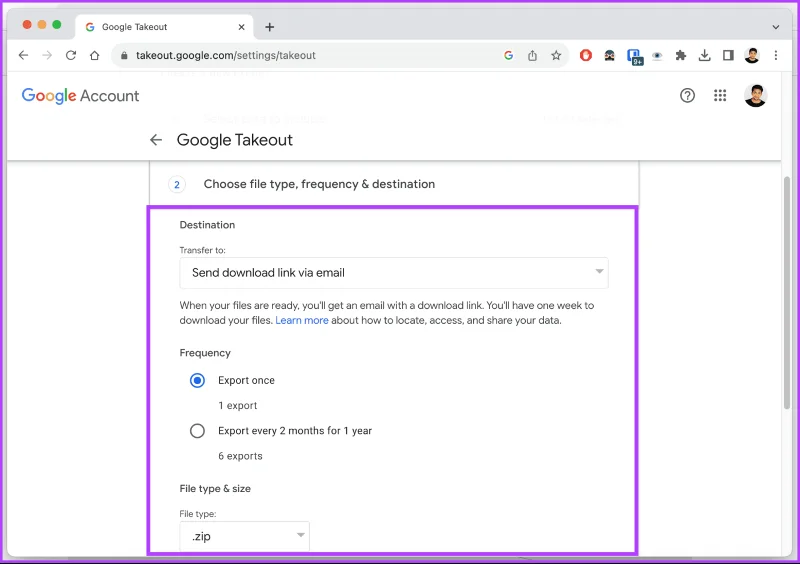Click the Google G icon in address bar

(x=508, y=55)
